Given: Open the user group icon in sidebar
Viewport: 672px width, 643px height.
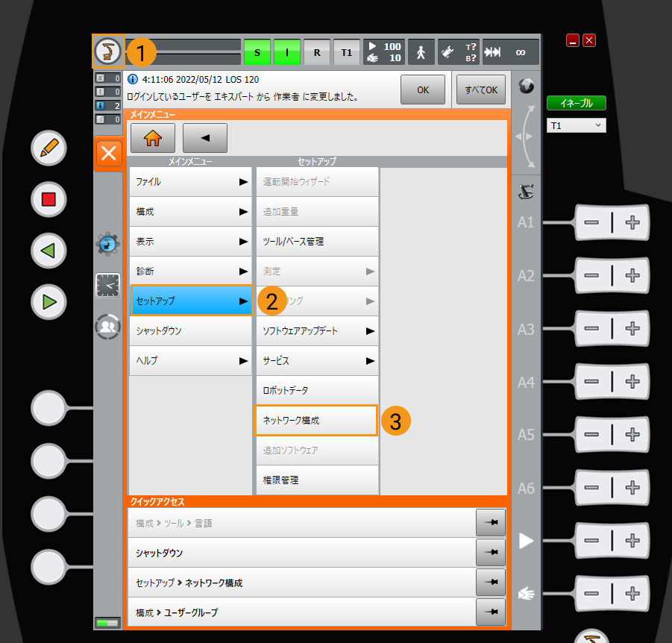Looking at the screenshot, I should [107, 327].
